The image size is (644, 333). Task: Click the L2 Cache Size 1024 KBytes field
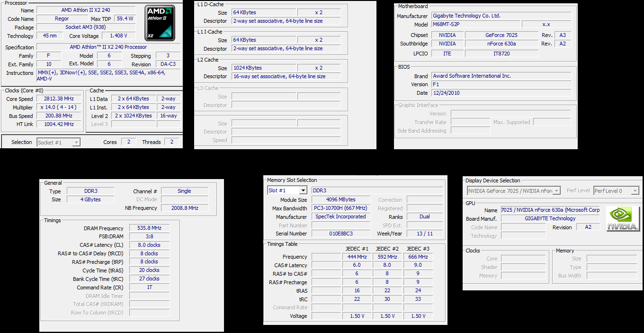[264, 67]
